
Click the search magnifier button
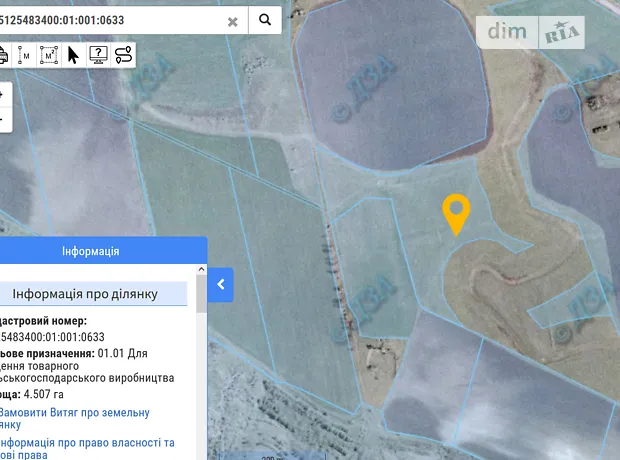tap(265, 19)
